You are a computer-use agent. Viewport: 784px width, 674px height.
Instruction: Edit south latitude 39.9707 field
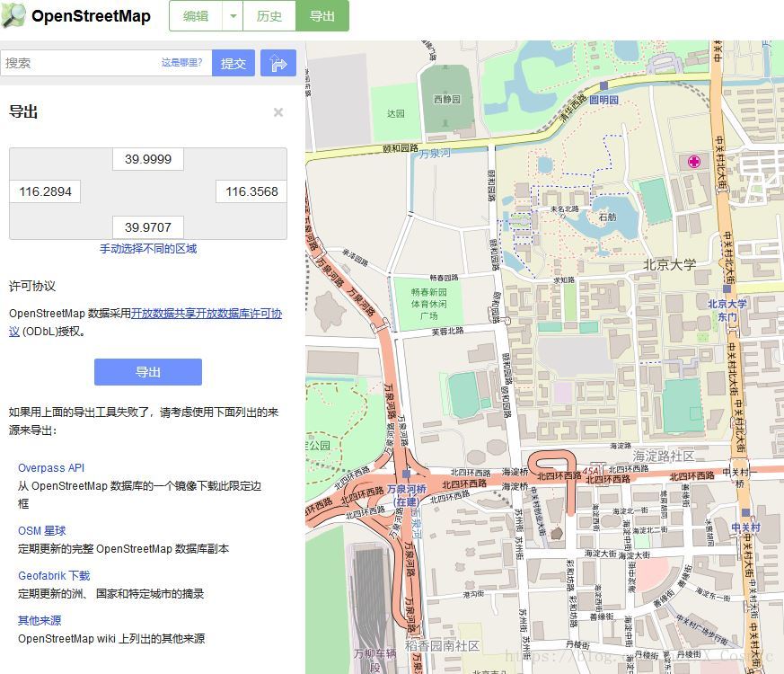coord(148,227)
